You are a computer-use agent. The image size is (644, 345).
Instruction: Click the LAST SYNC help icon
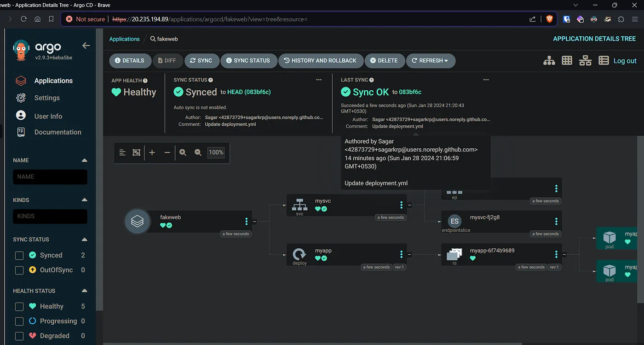(371, 80)
